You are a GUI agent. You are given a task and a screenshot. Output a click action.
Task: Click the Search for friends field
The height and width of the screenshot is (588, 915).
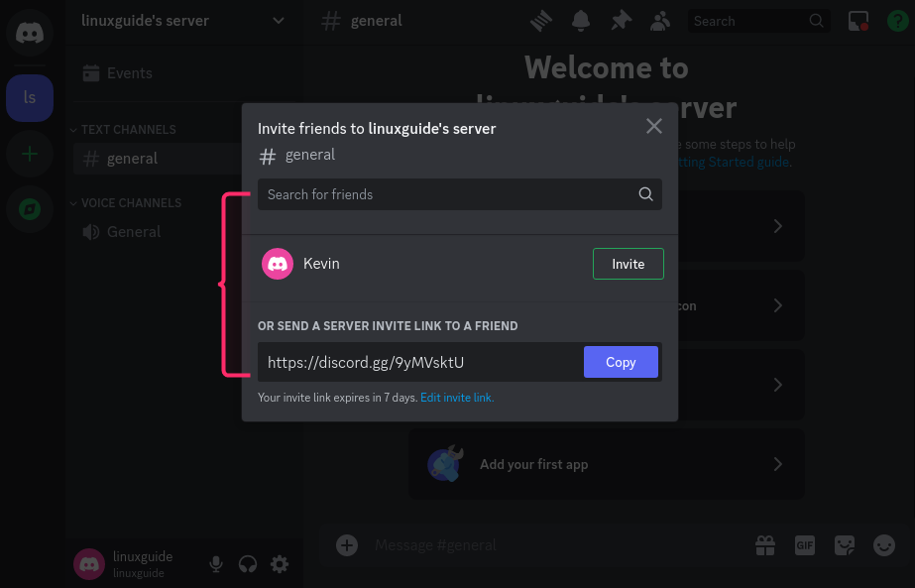coord(446,194)
